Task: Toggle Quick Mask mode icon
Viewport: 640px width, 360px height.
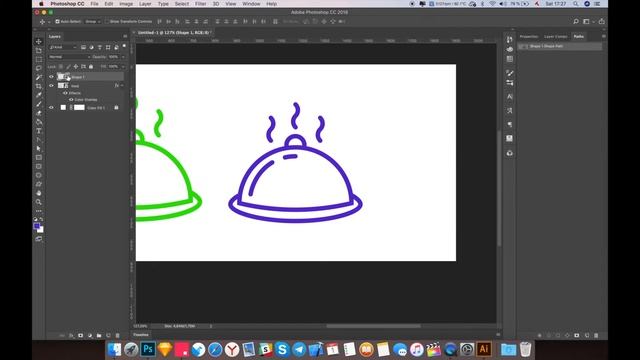Action: [x=39, y=239]
